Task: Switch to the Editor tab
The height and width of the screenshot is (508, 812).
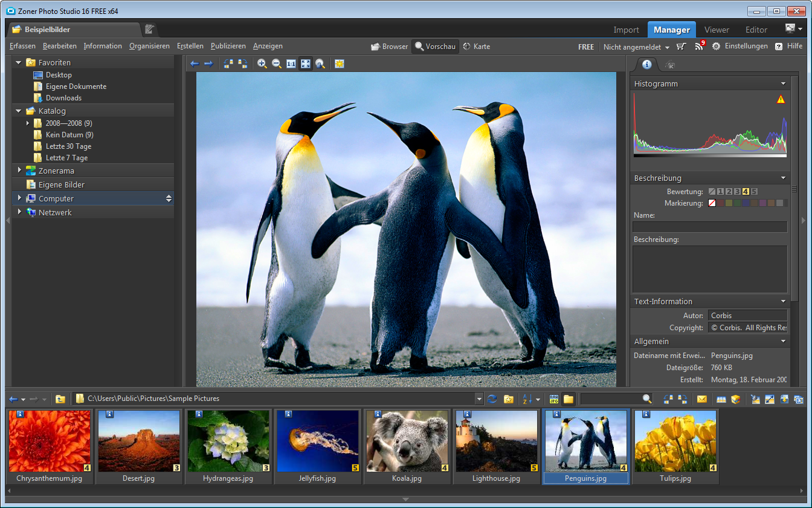Action: (x=756, y=30)
